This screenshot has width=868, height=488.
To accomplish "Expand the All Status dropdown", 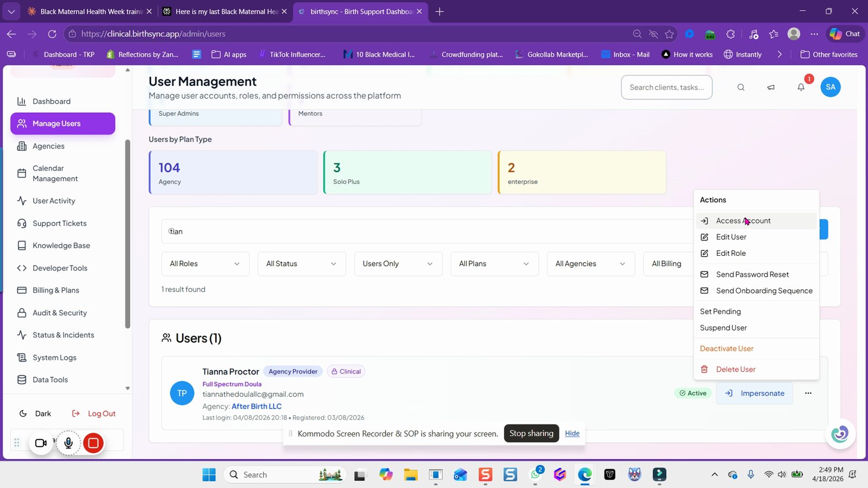I will point(302,264).
